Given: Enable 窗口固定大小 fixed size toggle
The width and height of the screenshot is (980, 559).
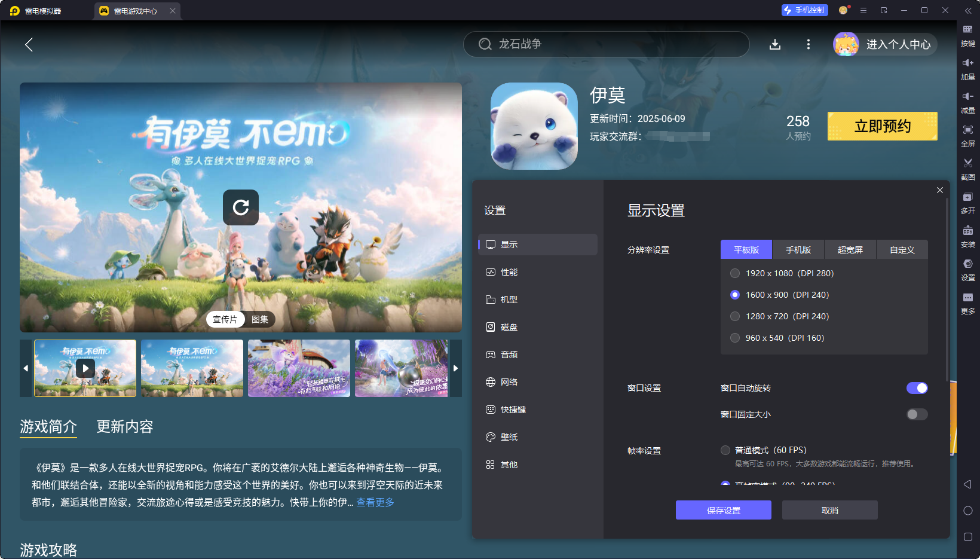Looking at the screenshot, I should (917, 414).
